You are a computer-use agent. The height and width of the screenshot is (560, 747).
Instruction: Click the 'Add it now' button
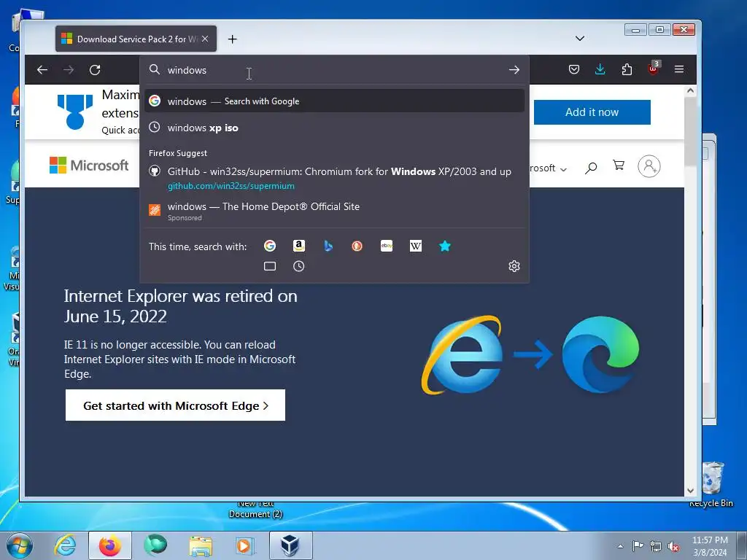tap(592, 112)
